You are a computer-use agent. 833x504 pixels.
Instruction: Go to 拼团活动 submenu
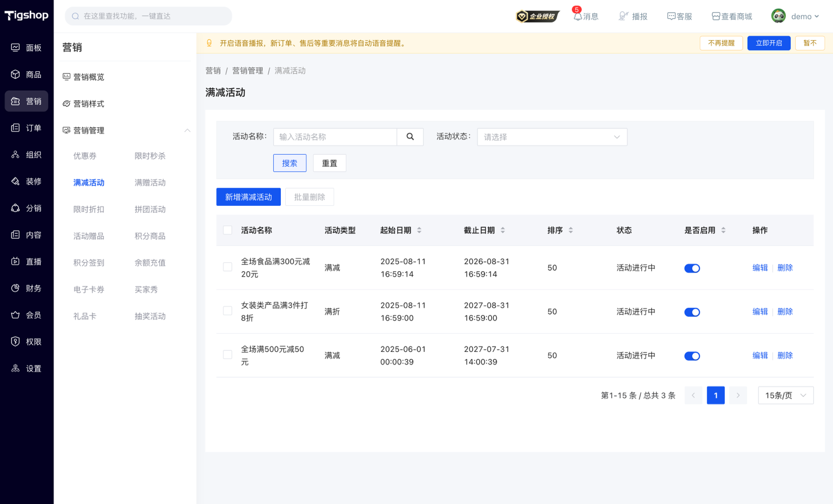tap(150, 209)
